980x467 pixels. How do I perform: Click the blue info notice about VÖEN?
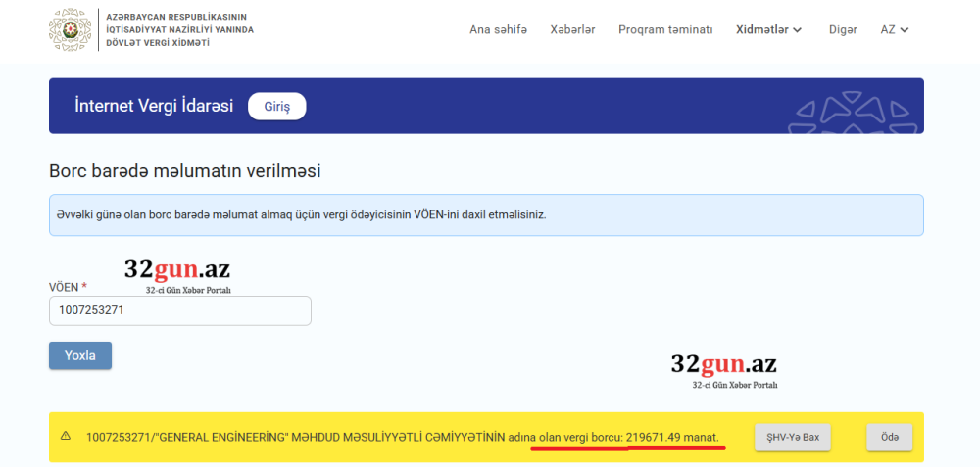(486, 214)
